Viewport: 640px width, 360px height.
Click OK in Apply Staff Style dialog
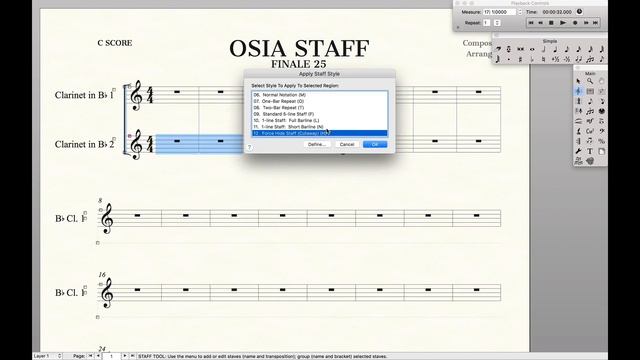tap(375, 144)
